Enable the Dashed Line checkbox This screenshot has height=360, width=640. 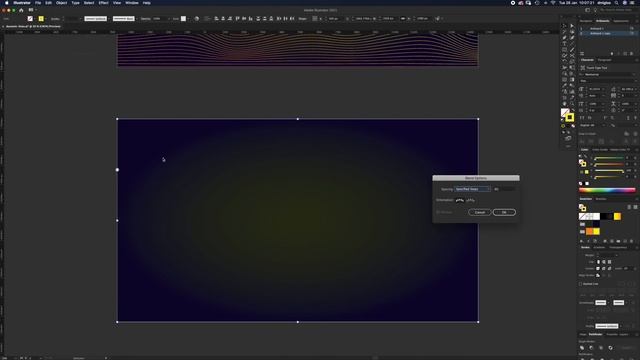click(580, 284)
